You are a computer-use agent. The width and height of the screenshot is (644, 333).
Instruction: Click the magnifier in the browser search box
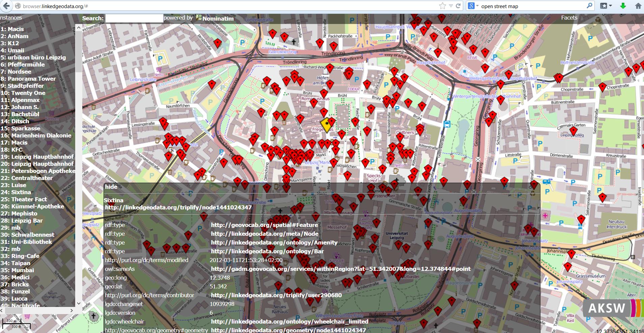(589, 6)
